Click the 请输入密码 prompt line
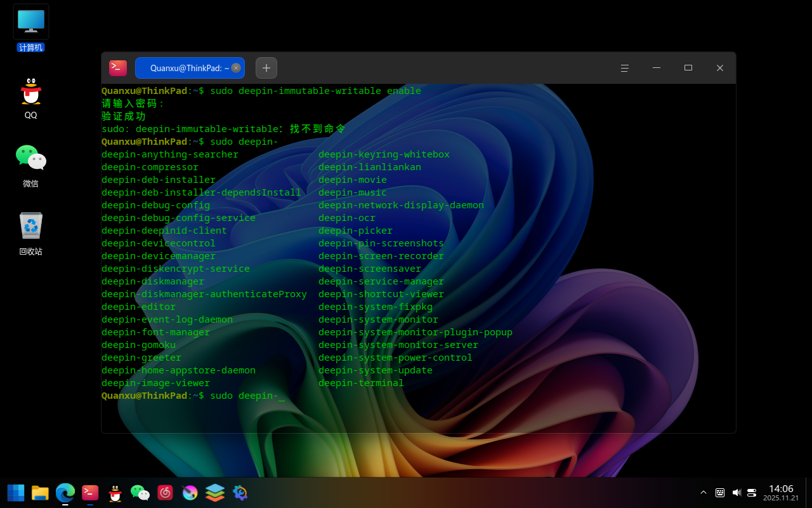Viewport: 812px width, 508px height. (x=133, y=104)
